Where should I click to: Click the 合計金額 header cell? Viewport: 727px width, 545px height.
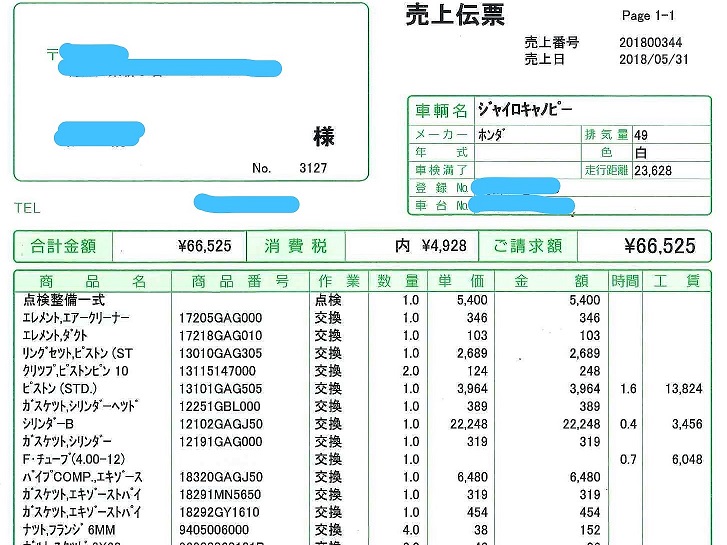click(62, 246)
